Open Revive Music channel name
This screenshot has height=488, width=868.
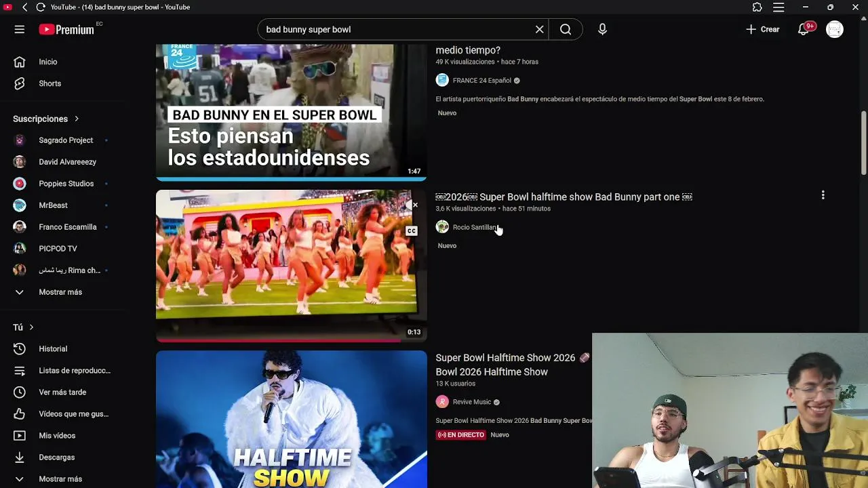pos(472,402)
